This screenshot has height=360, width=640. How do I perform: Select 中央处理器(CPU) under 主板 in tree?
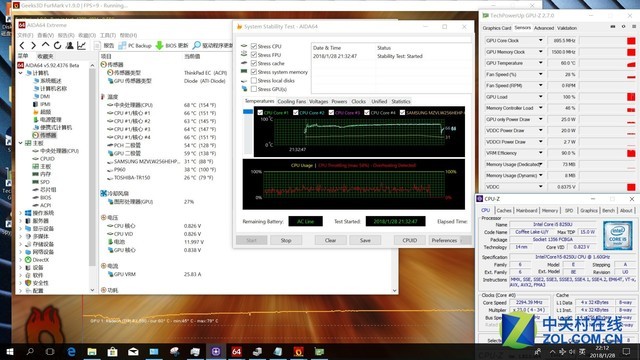coord(56,151)
